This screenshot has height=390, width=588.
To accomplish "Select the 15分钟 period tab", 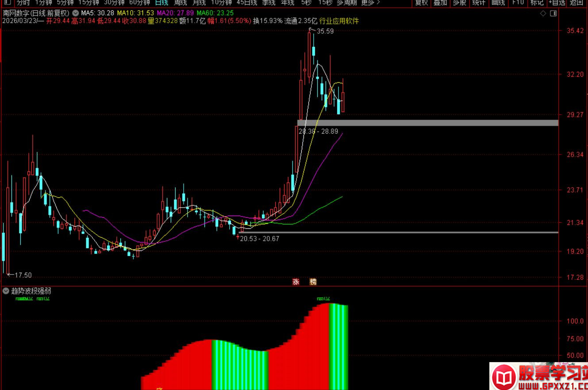I will coord(88,3).
